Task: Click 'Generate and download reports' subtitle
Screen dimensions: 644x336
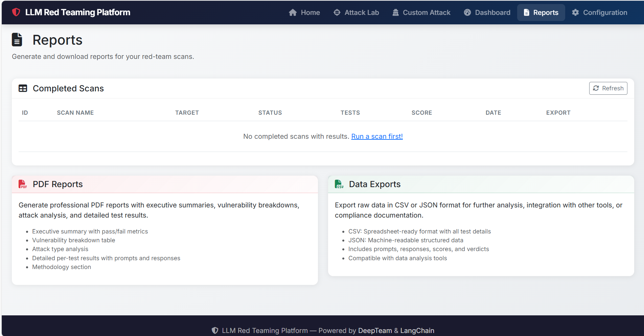Action: tap(103, 57)
